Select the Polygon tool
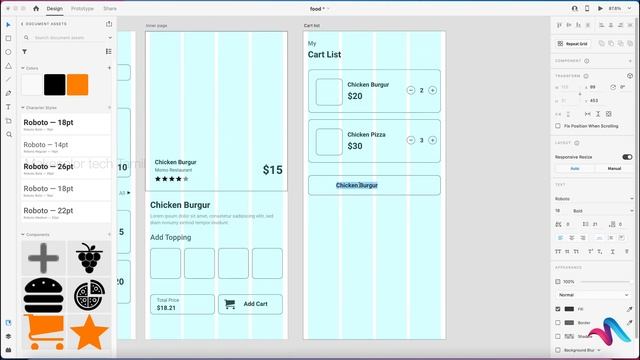Screen dimensions: 640x360 [8, 66]
